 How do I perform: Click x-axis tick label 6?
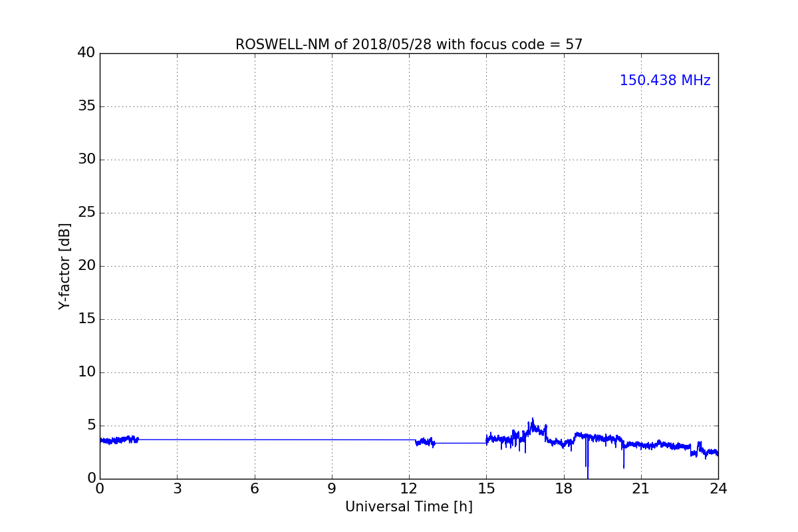coord(254,489)
